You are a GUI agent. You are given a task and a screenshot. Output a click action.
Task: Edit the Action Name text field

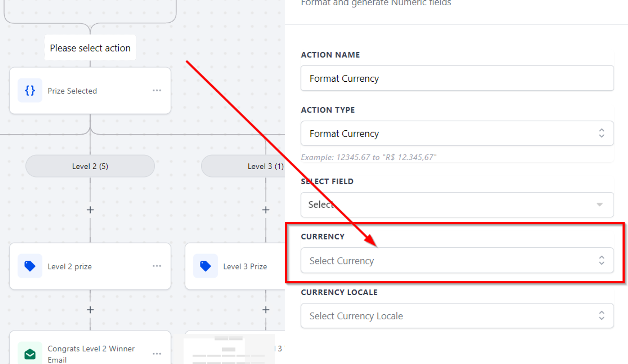457,78
